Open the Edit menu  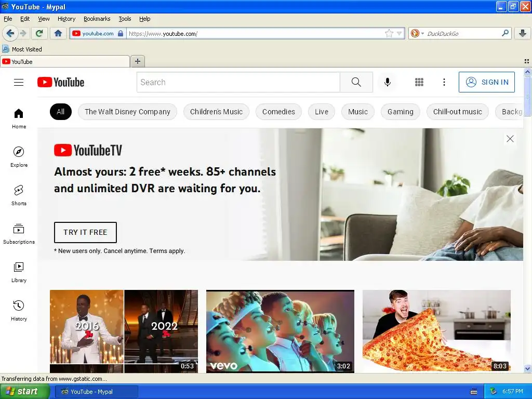(25, 19)
